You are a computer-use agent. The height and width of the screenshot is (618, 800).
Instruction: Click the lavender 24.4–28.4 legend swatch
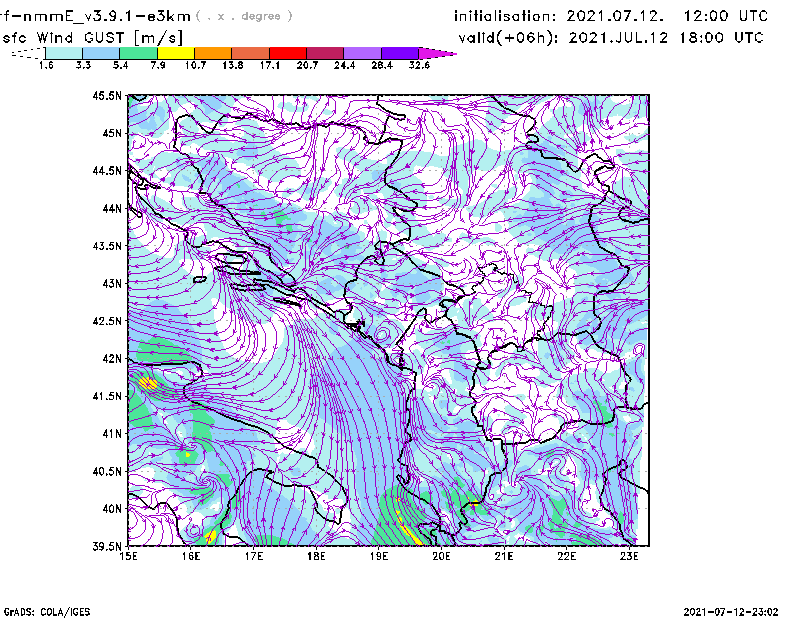click(x=362, y=53)
